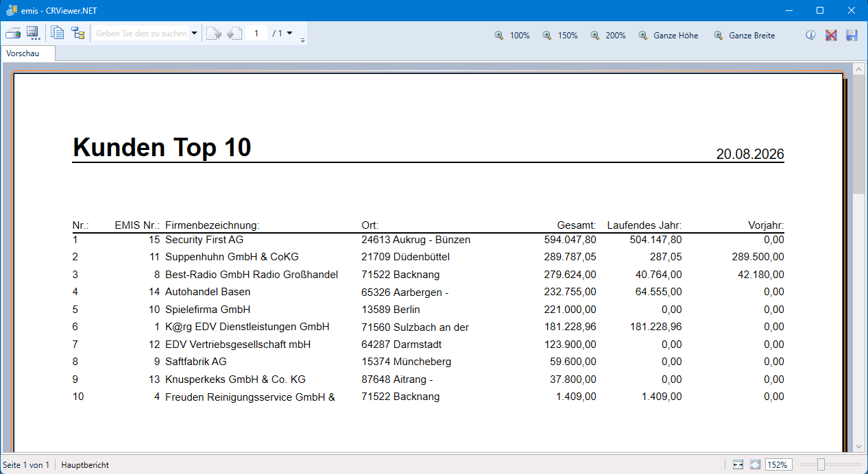
Task: Toggle the group tree panel icon
Action: point(77,33)
